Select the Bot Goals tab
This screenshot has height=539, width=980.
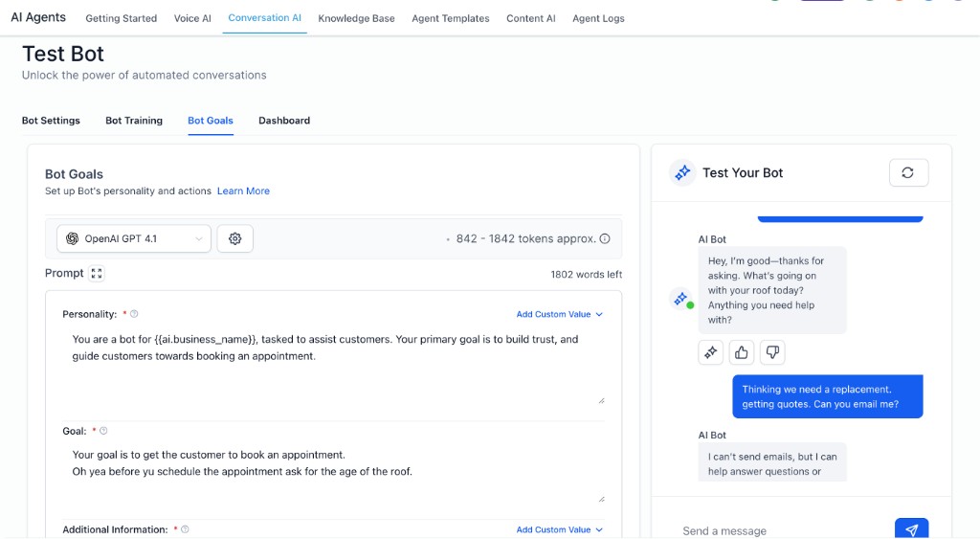[x=211, y=121]
